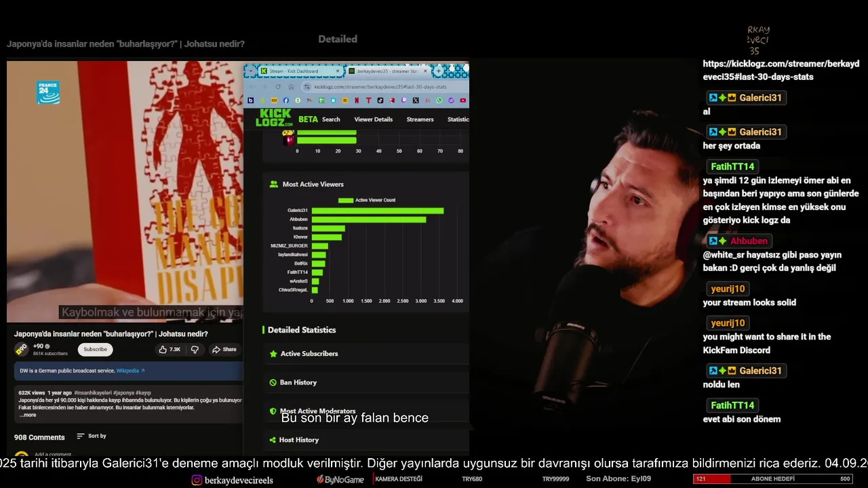Close the berkaydeveci35 streamer stats tab

click(x=425, y=71)
